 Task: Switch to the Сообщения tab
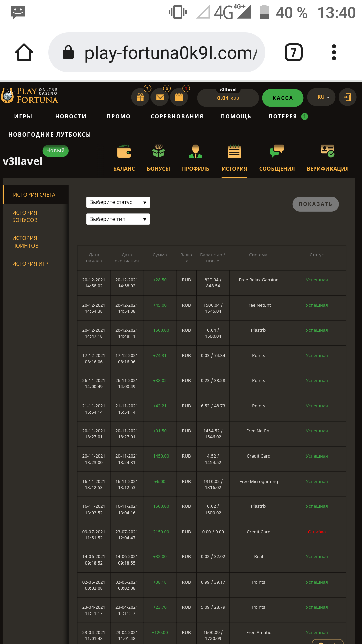277,169
